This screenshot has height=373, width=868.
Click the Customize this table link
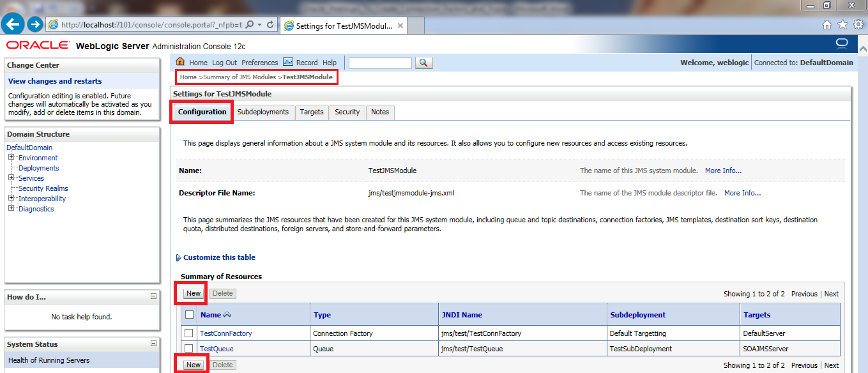(219, 258)
